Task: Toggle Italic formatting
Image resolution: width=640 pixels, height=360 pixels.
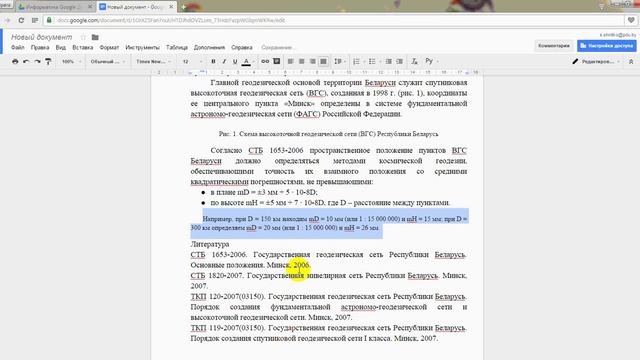Action: tap(224, 62)
